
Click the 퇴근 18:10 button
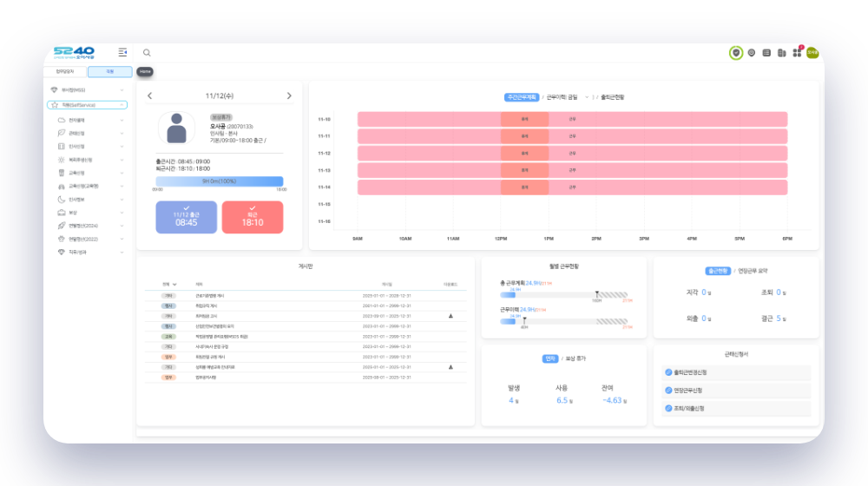[253, 217]
